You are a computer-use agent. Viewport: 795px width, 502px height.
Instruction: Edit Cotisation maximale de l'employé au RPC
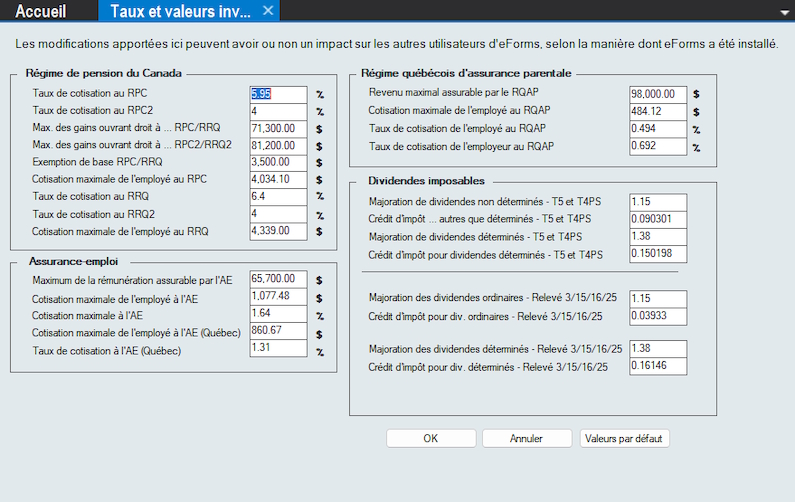point(277,179)
